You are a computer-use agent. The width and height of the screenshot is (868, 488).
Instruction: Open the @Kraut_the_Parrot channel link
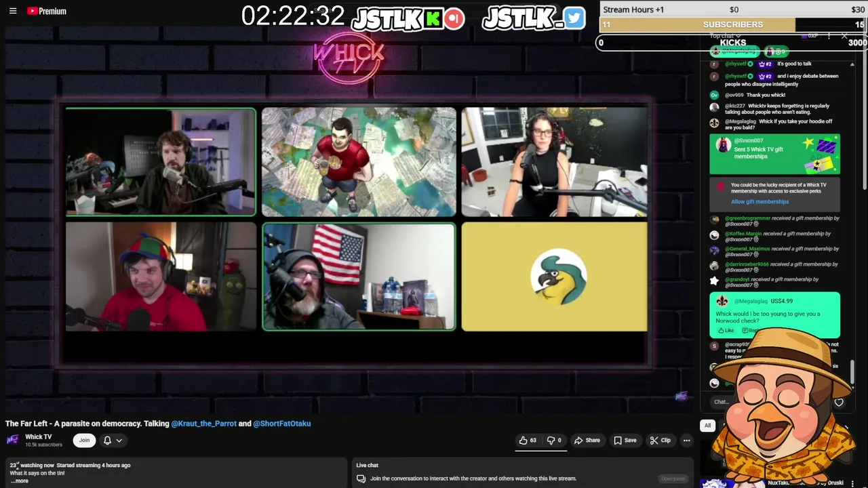(203, 423)
